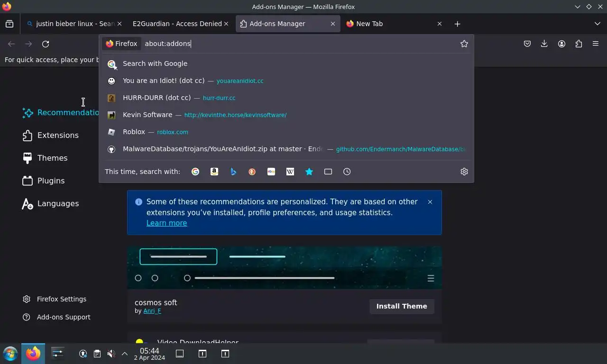Click the taskbar clock showing 05:44
The image size is (607, 364).
pyautogui.click(x=149, y=354)
